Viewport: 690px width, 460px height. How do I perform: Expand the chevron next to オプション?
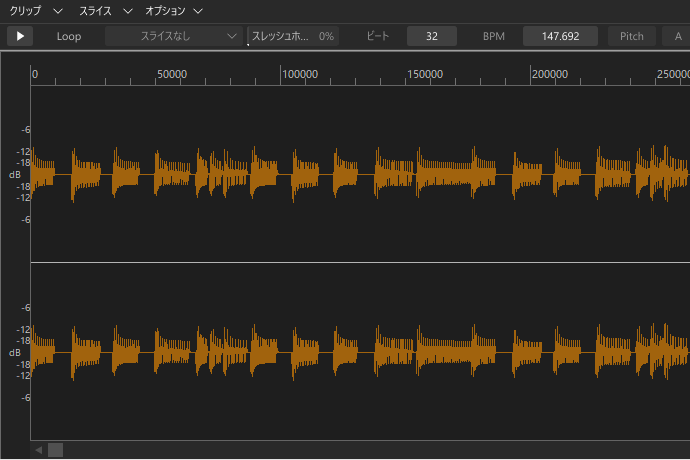click(x=198, y=10)
